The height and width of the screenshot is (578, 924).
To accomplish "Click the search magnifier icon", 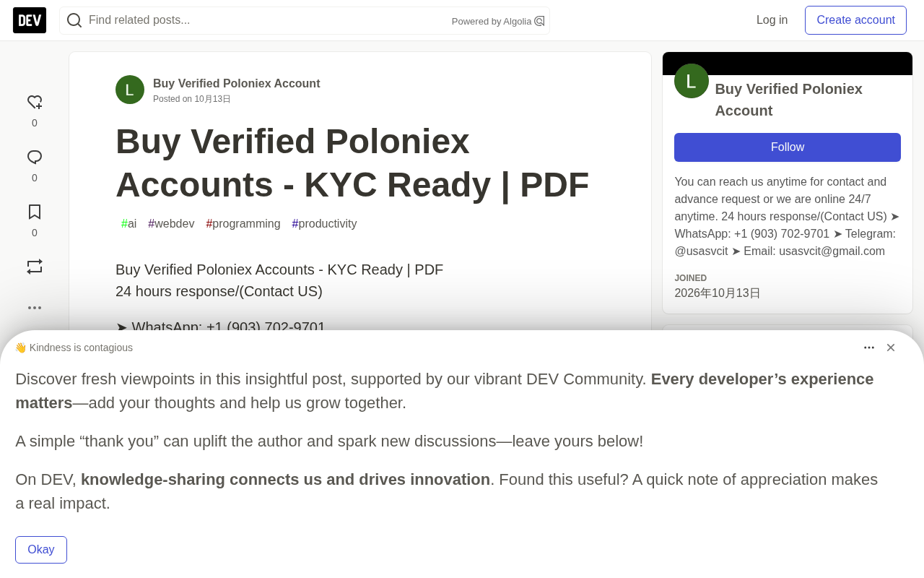I will click(x=74, y=20).
